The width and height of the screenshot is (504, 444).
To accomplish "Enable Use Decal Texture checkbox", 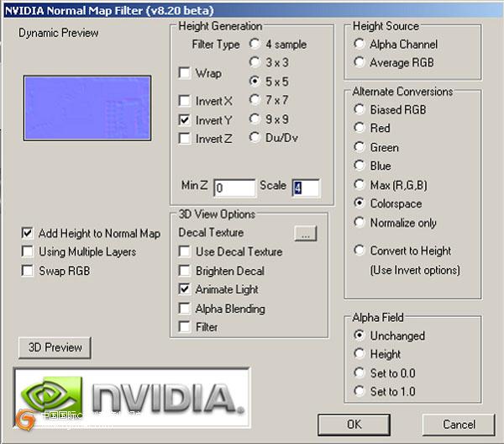I will (185, 251).
